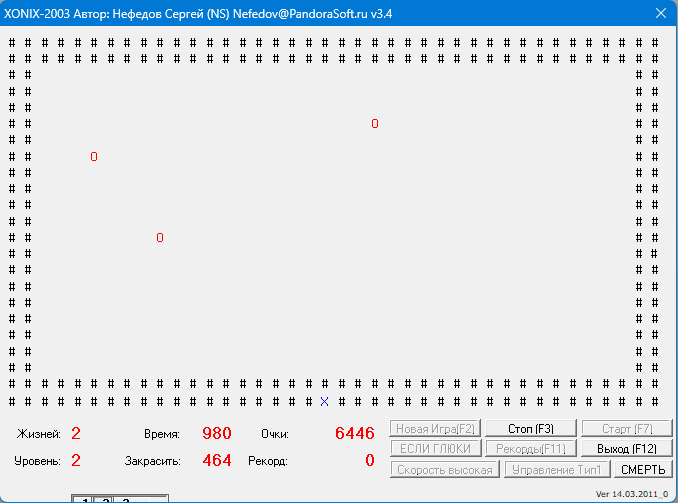Image resolution: width=678 pixels, height=503 pixels.
Task: Click the Закрасить value 464
Action: (x=216, y=461)
